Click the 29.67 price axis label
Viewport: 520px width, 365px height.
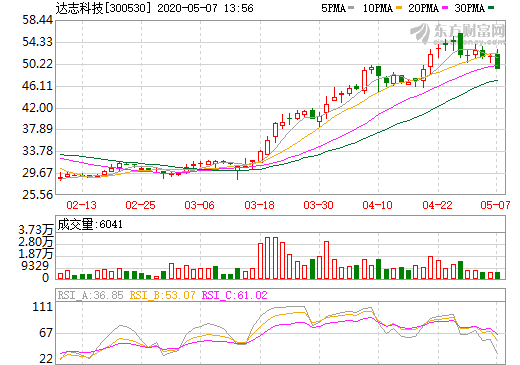pyautogui.click(x=38, y=173)
